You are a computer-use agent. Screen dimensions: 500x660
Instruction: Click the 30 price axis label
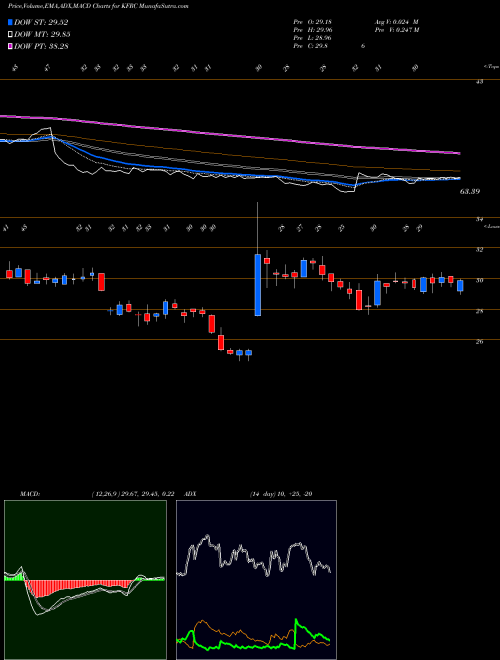[x=479, y=280]
